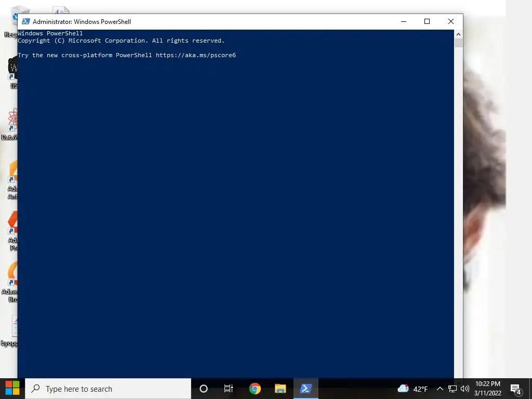The image size is (532, 399).
Task: Click the Copyright Microsoft Corporation line
Action: pos(121,41)
